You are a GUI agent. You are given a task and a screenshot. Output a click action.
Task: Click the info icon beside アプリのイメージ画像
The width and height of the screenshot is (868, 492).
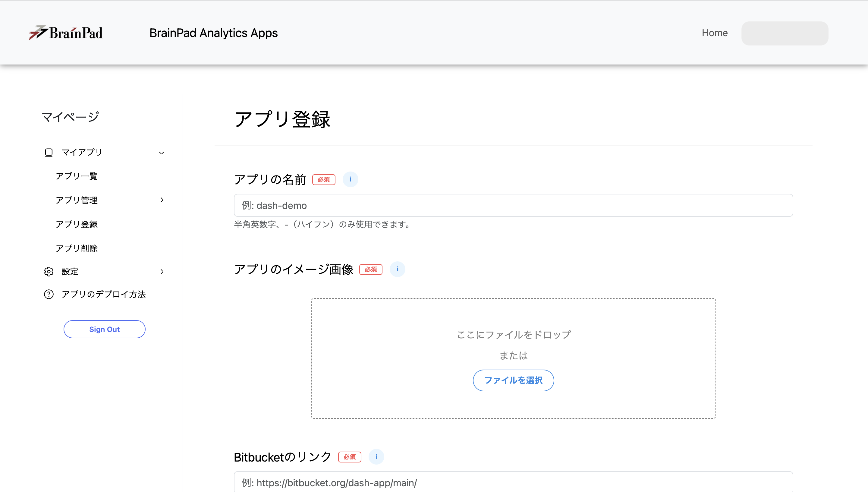[398, 269]
